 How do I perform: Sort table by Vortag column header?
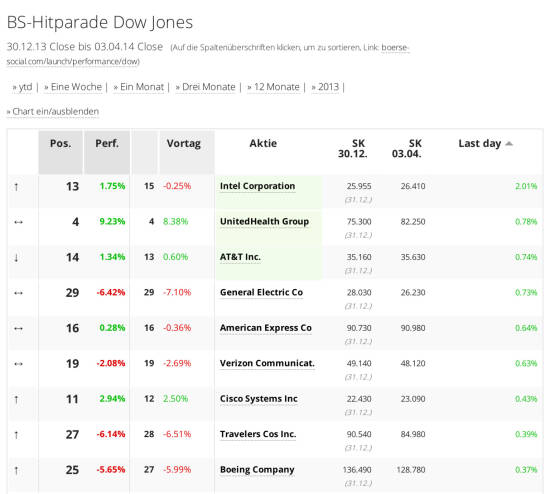point(183,143)
